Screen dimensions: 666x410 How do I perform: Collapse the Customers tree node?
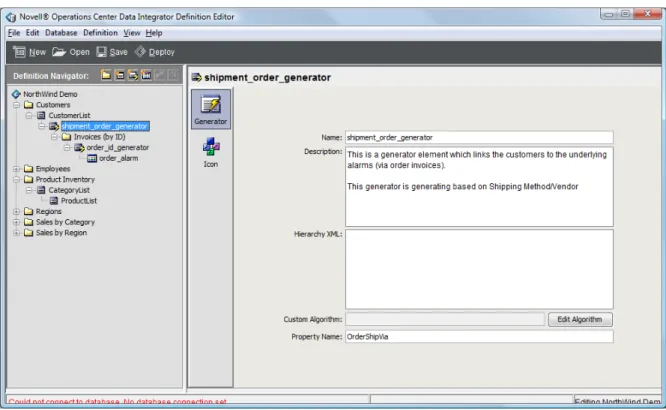pos(17,105)
